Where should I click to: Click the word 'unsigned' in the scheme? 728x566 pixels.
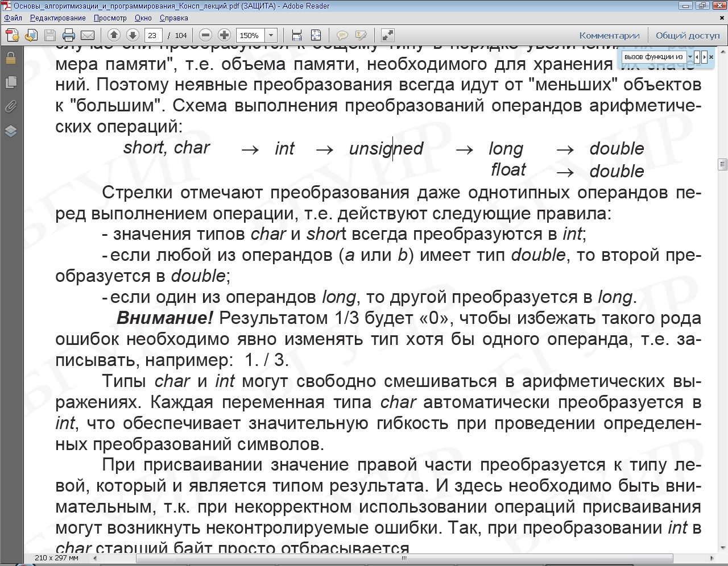point(386,148)
